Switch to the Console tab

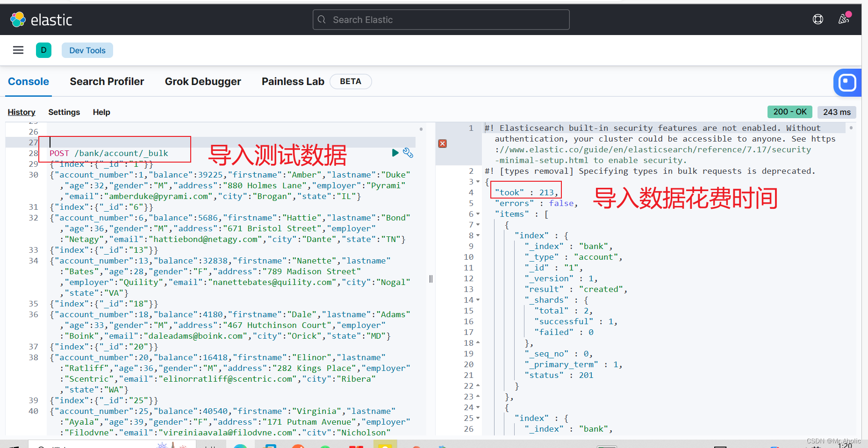tap(29, 81)
